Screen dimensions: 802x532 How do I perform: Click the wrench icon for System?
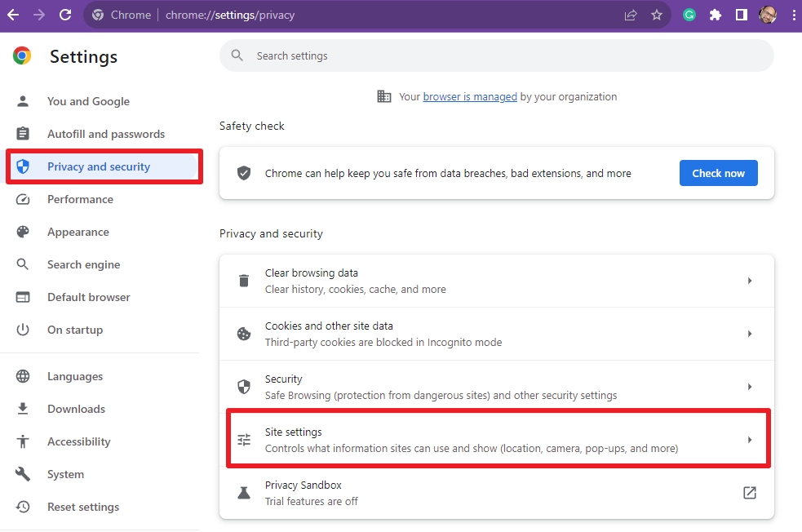click(x=23, y=474)
